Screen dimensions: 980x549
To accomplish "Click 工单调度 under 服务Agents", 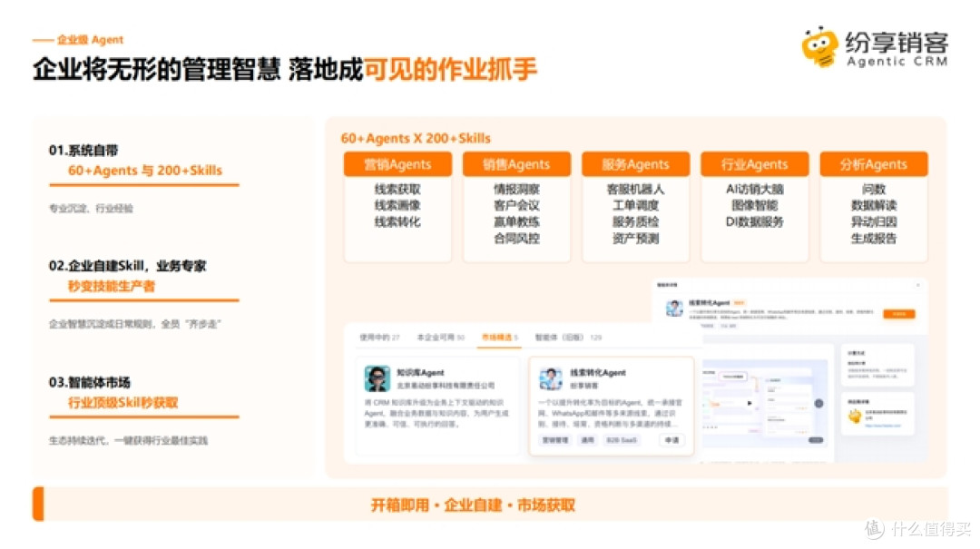I will click(x=635, y=205).
